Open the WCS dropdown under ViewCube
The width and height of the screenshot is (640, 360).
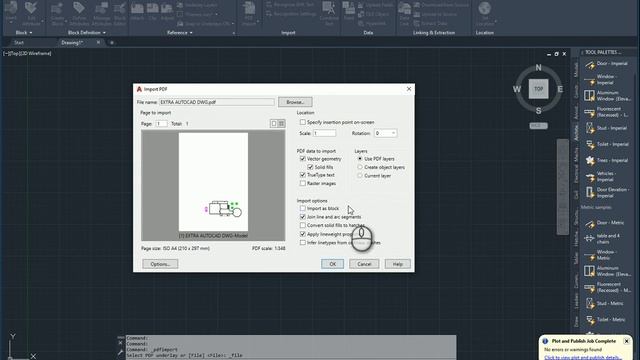tap(538, 126)
